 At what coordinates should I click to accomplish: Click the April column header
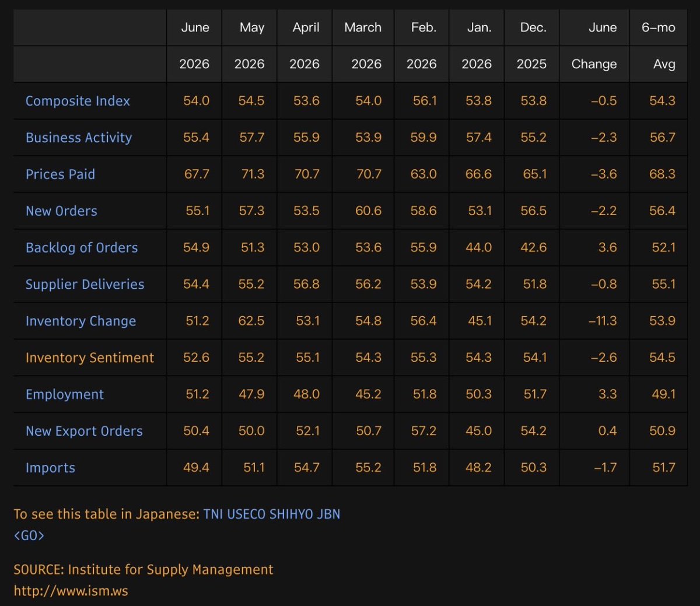pyautogui.click(x=306, y=27)
